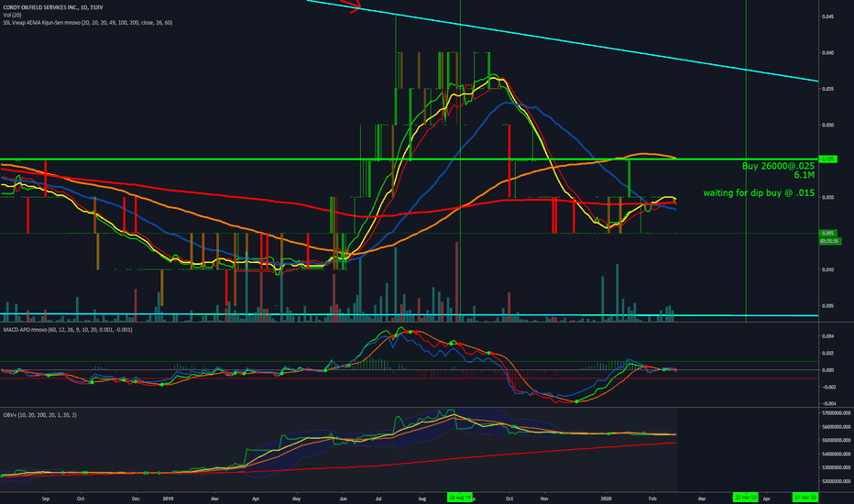
Task: Click 'waiting for dip buy @ .015' note
Action: pos(759,192)
